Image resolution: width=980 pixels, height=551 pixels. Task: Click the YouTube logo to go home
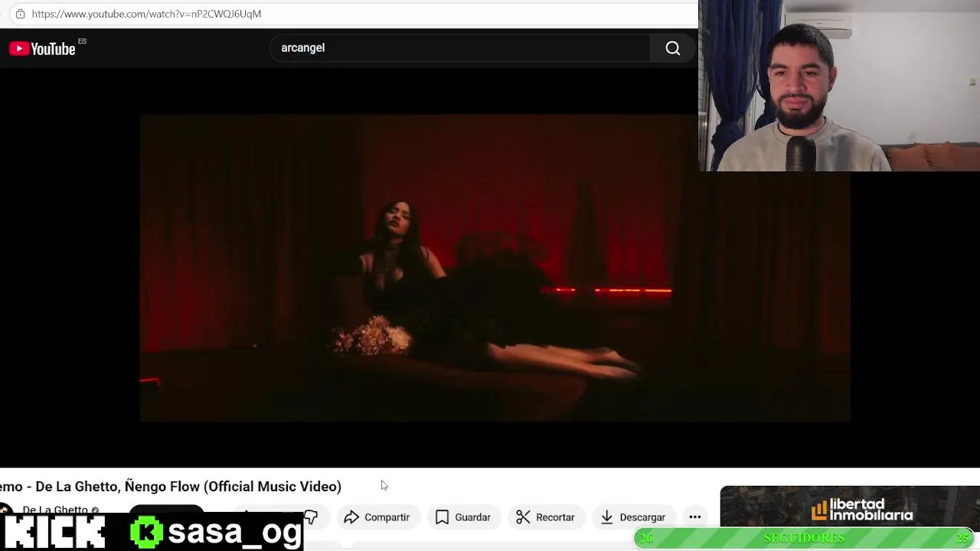[x=42, y=49]
